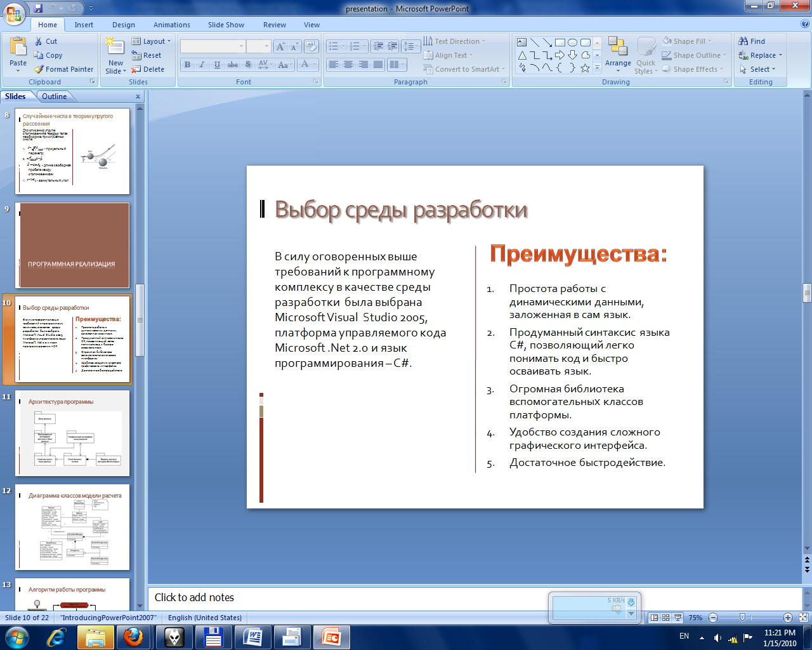Align text left

tap(334, 64)
